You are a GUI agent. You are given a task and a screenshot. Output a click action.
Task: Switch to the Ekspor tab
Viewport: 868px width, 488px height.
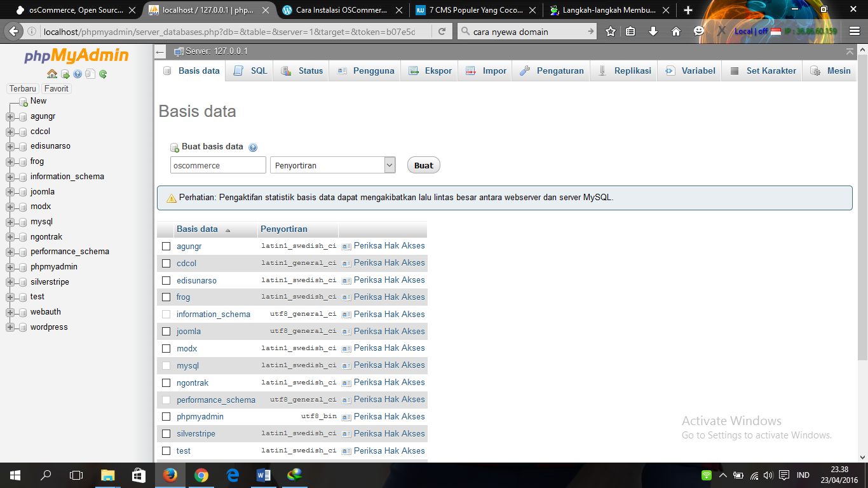tap(430, 71)
